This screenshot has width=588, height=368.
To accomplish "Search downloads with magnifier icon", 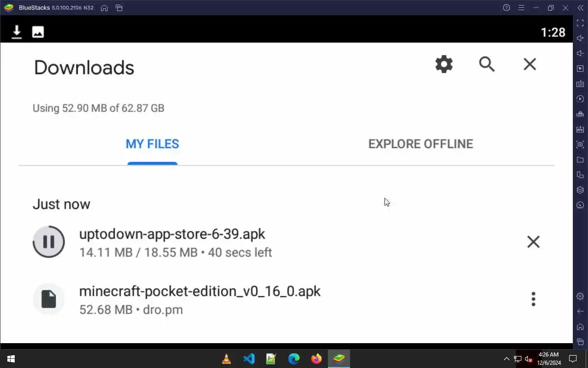I will point(487,64).
